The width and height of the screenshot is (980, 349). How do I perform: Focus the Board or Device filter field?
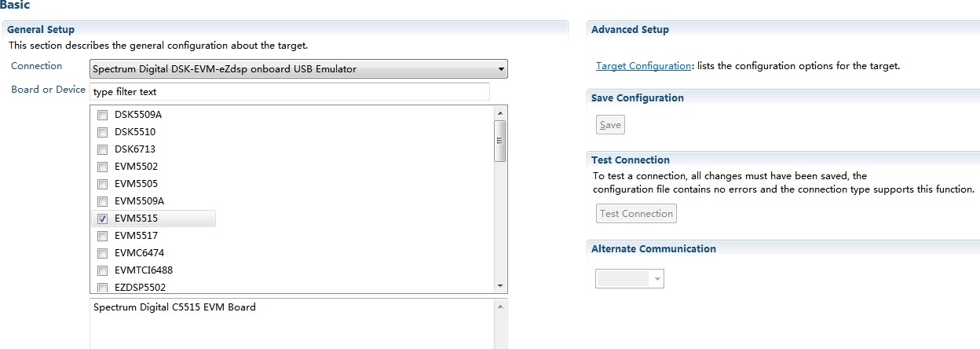coord(289,92)
